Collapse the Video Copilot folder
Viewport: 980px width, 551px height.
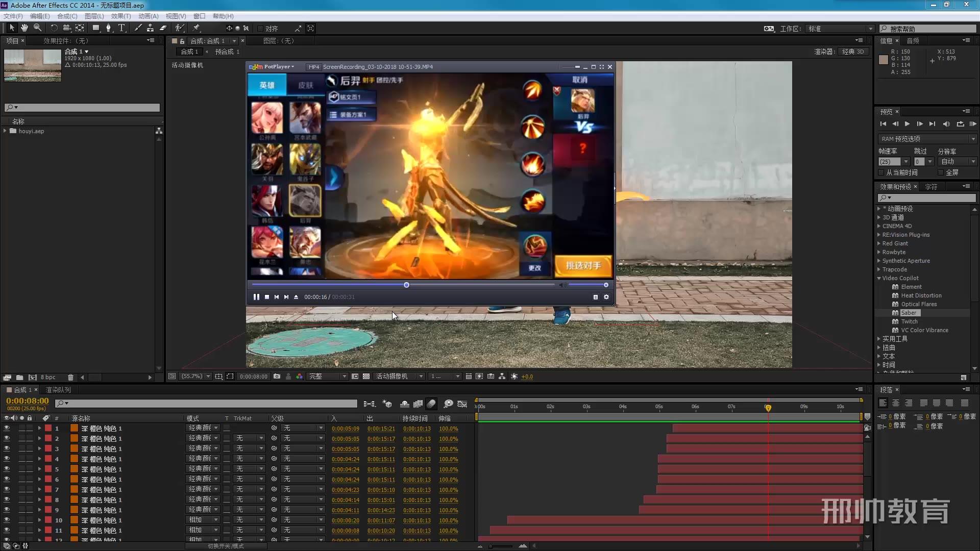879,278
